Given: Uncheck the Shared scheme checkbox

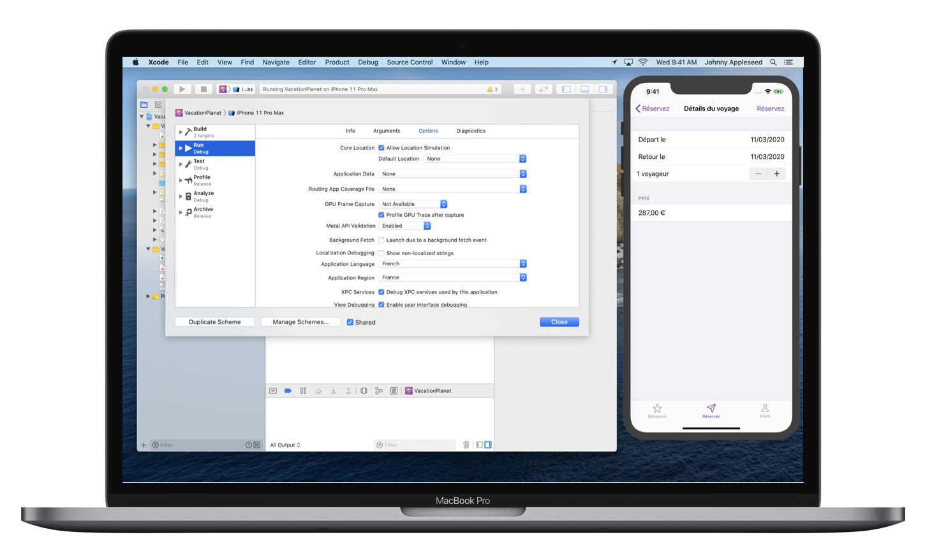Looking at the screenshot, I should (350, 322).
